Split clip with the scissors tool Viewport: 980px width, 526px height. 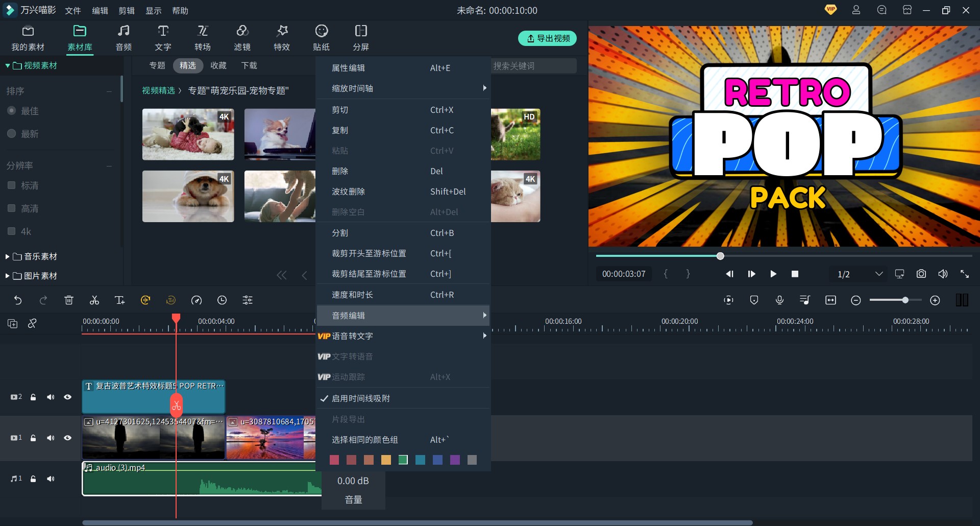click(94, 300)
